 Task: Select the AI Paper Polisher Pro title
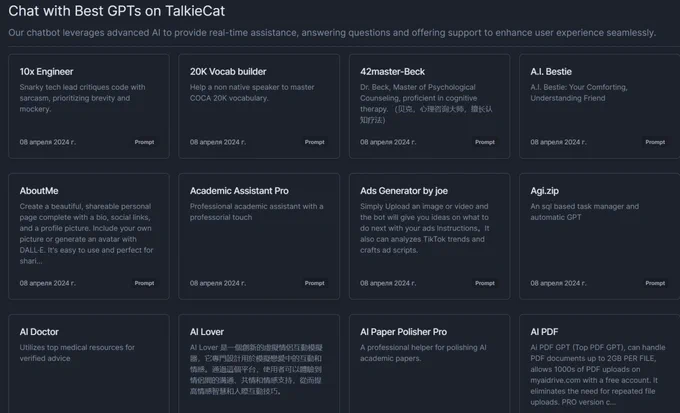pos(403,332)
